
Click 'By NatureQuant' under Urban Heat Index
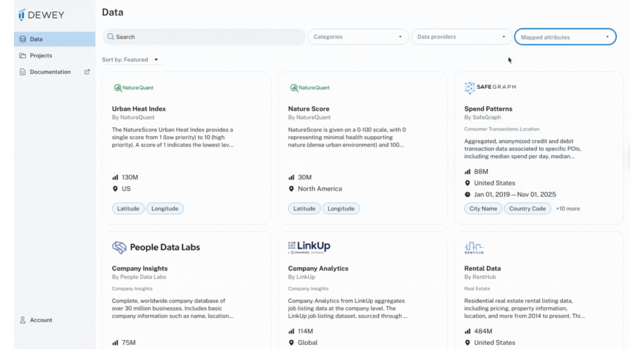[133, 117]
